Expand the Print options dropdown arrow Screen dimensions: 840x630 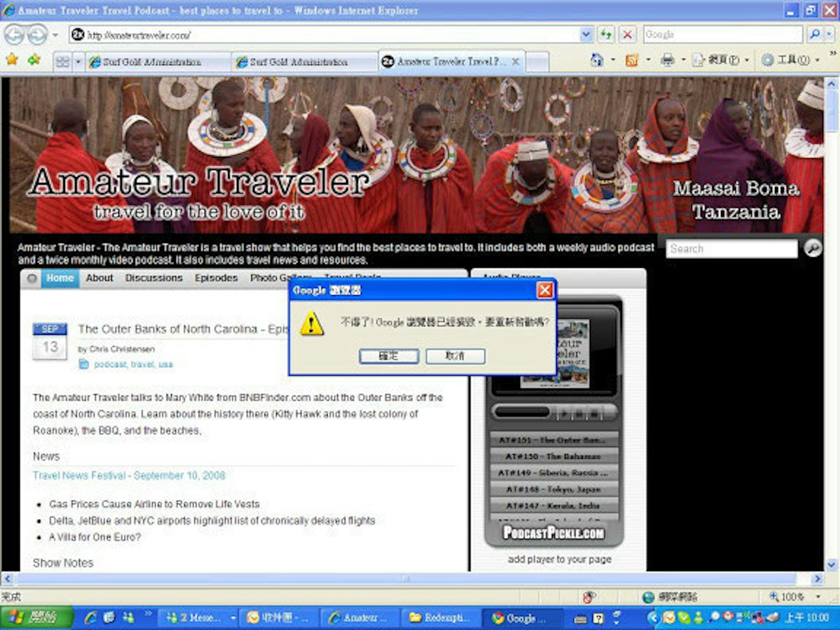pyautogui.click(x=684, y=60)
